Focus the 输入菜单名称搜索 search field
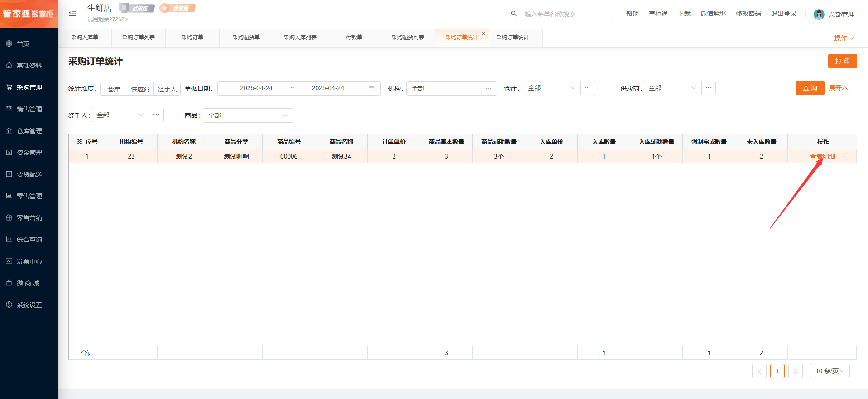Viewport: 868px width, 399px height. 566,14
